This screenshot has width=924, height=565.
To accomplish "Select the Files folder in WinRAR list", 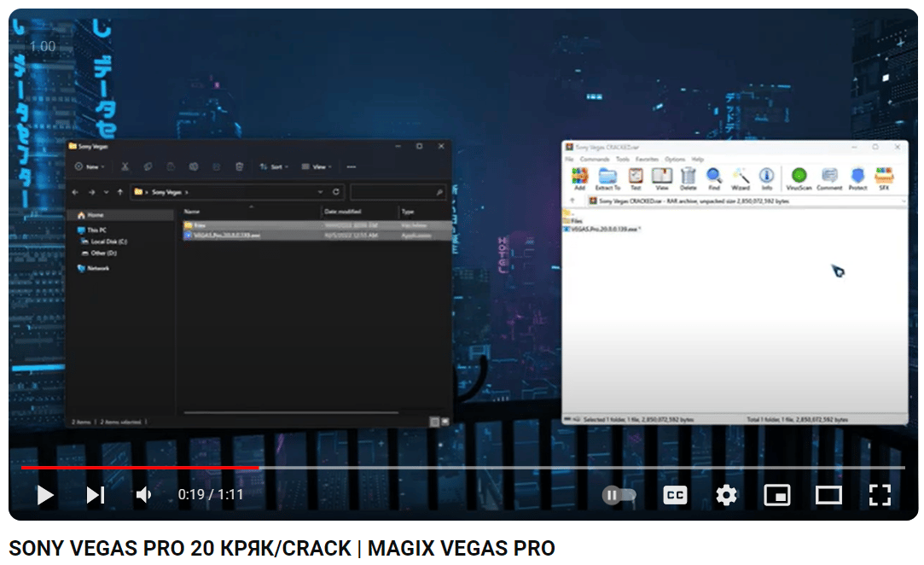I will point(572,220).
